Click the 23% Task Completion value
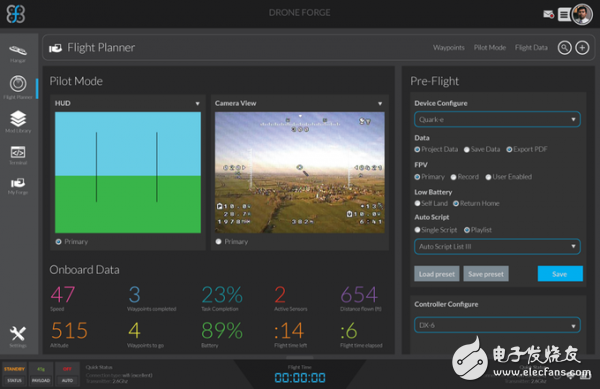This screenshot has height=389, width=600. [x=222, y=295]
